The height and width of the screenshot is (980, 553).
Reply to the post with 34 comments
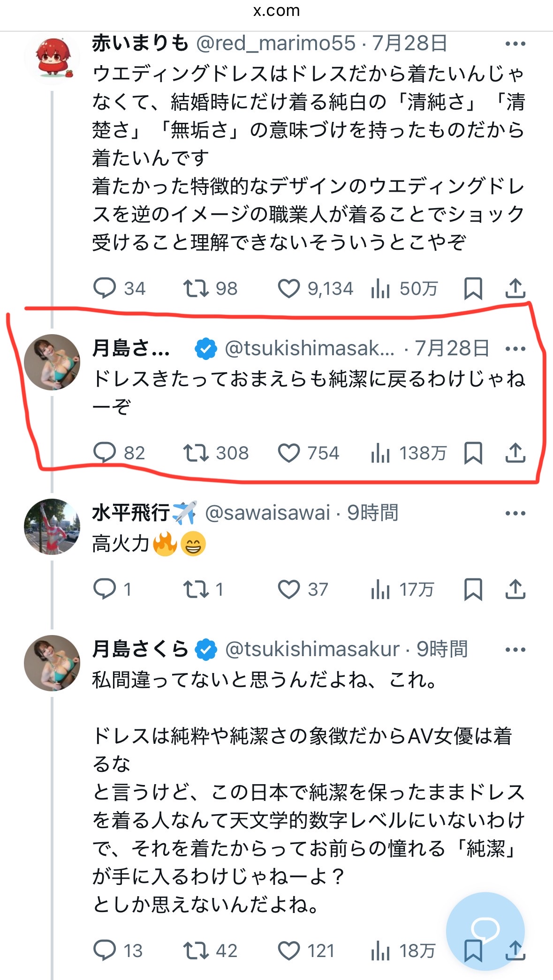click(x=105, y=288)
